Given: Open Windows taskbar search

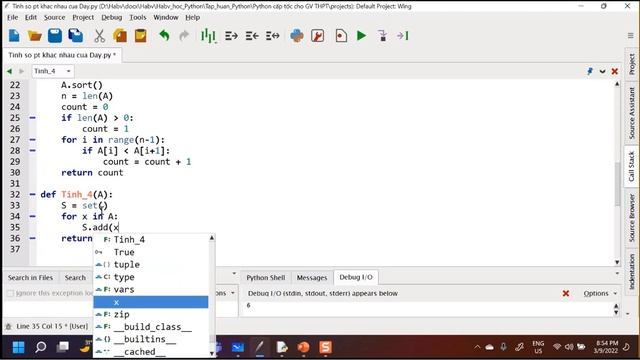Looking at the screenshot, I should (x=40, y=347).
